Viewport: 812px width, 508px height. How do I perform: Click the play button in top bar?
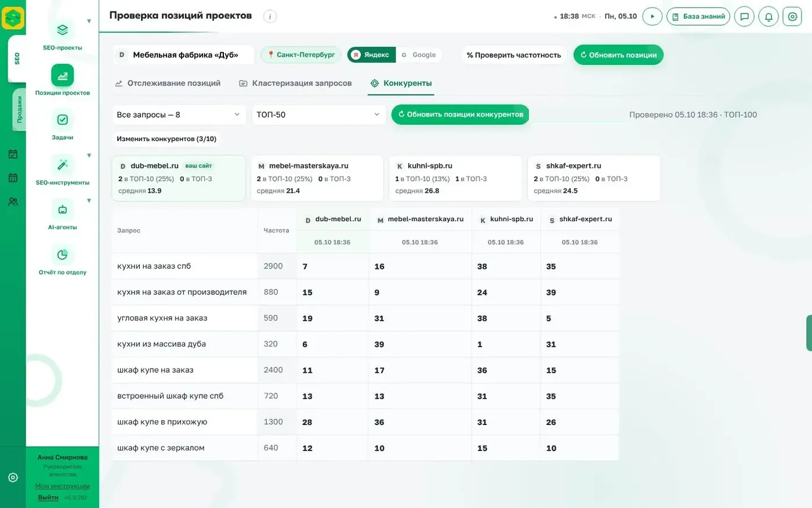(652, 16)
